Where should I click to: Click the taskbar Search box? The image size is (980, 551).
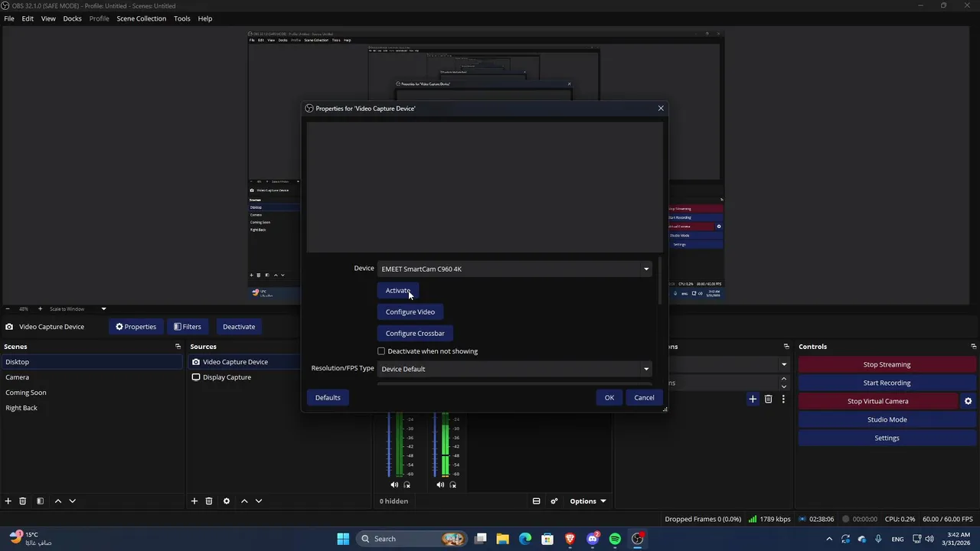coord(413,539)
